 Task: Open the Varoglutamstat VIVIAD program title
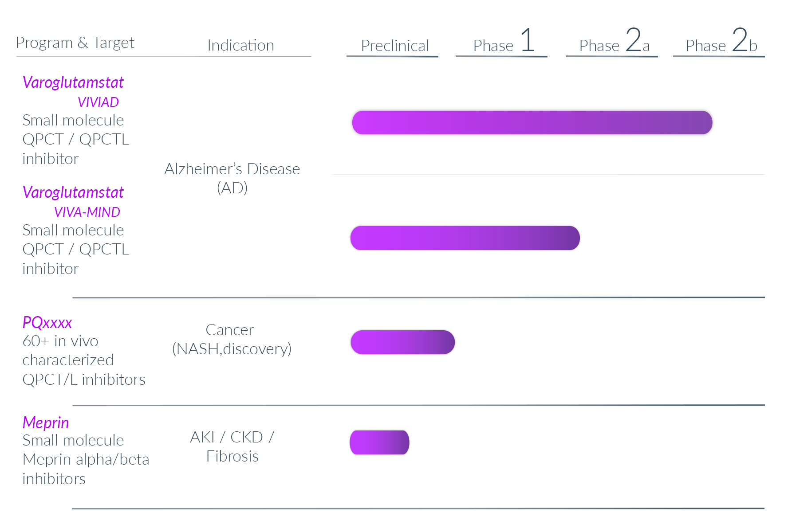[73, 82]
